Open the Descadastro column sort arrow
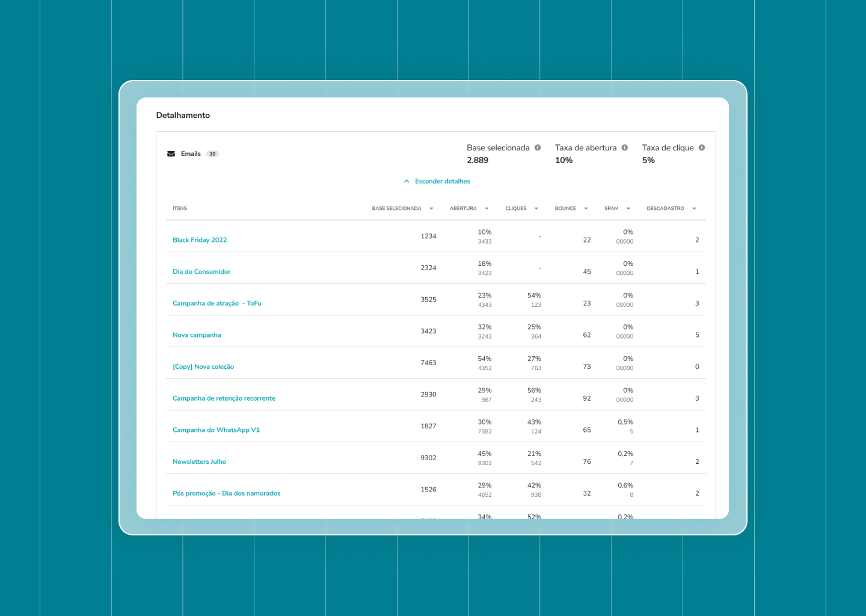866x616 pixels. pos(694,209)
